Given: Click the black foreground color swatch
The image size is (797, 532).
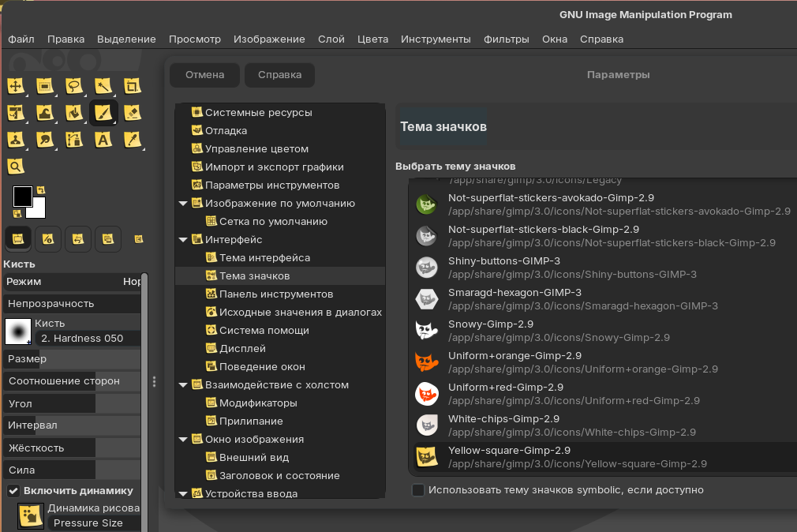Looking at the screenshot, I should click(22, 196).
